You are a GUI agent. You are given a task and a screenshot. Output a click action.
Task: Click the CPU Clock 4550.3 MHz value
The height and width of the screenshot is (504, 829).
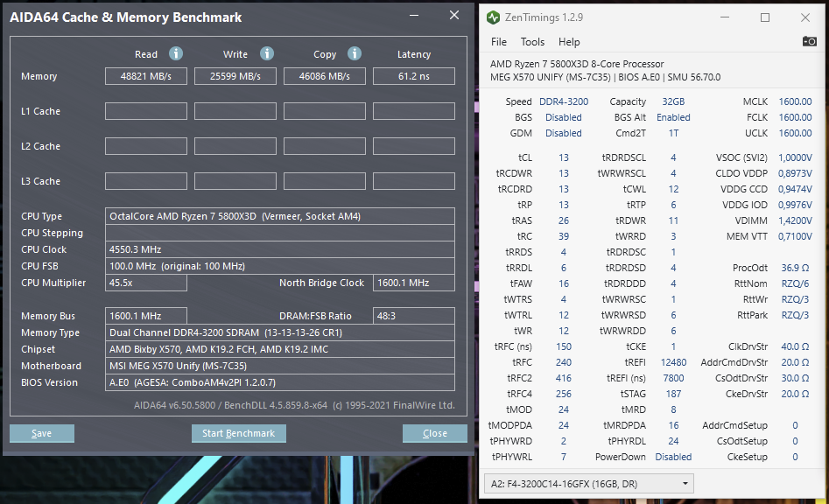[279, 249]
